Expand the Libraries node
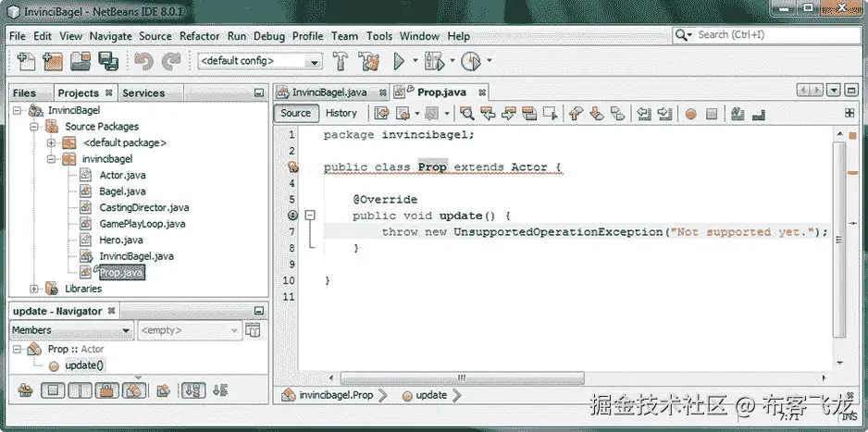868x432 pixels. [x=35, y=289]
